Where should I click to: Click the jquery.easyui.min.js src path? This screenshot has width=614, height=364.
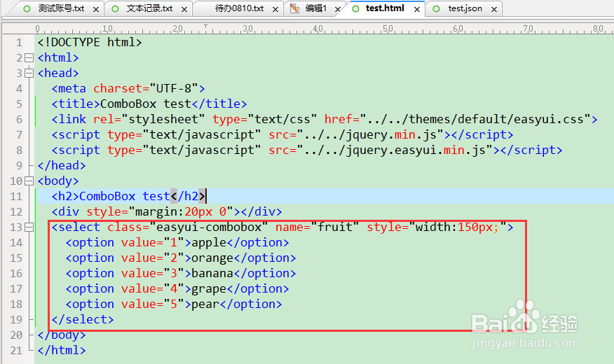(x=395, y=150)
